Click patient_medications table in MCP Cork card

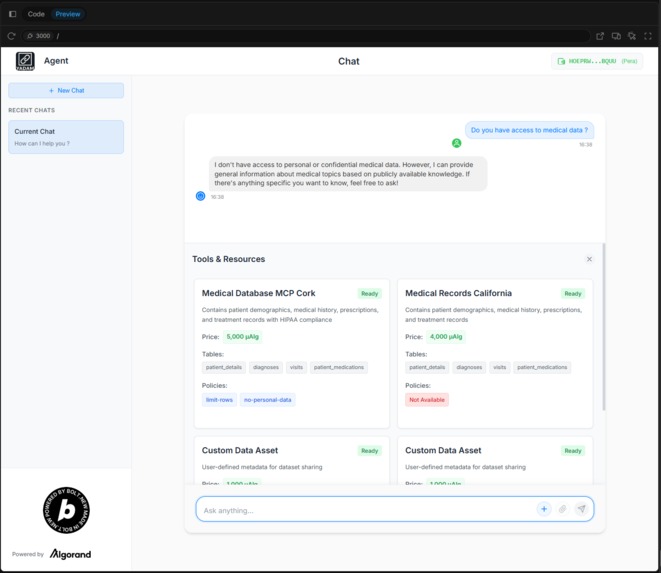tap(339, 367)
